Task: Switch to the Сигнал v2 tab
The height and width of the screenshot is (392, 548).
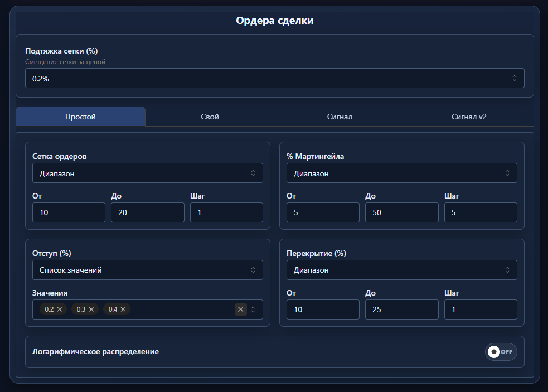Action: point(469,117)
